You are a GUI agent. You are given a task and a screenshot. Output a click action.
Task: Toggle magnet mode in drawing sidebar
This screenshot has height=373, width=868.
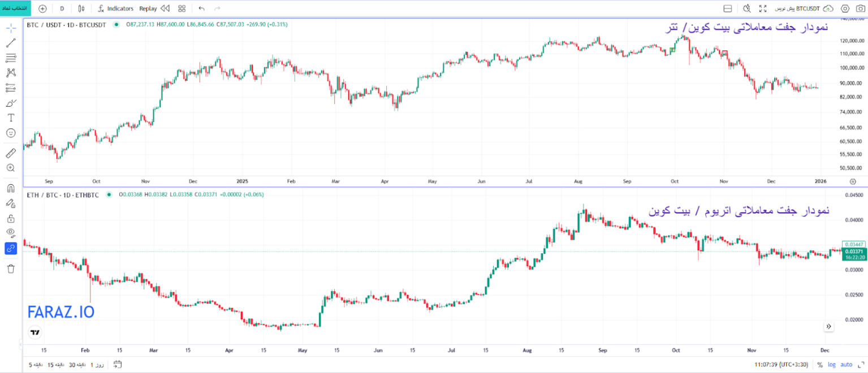point(11,188)
